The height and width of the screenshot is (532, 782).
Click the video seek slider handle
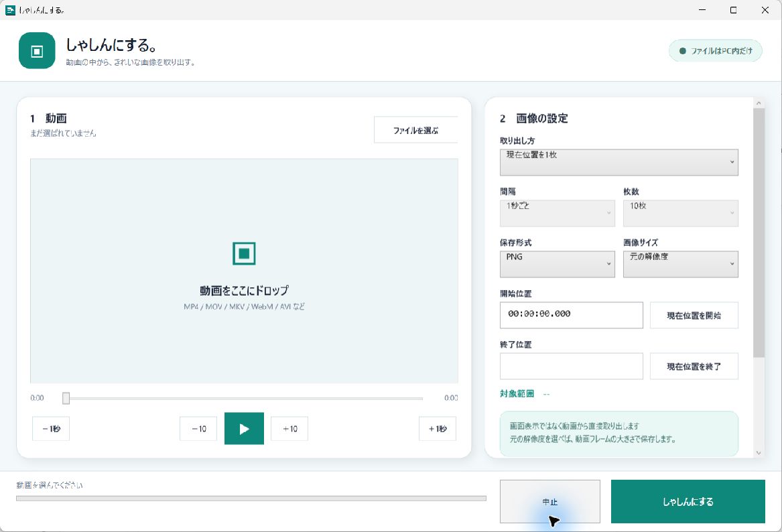66,398
